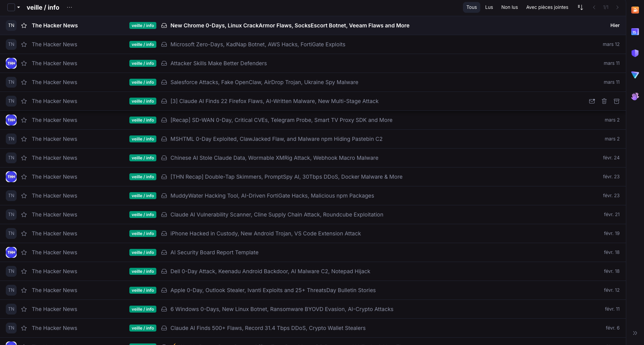Screen dimensions: 644x345
Task: Filter by Avec pièces jointes
Action: pyautogui.click(x=547, y=7)
